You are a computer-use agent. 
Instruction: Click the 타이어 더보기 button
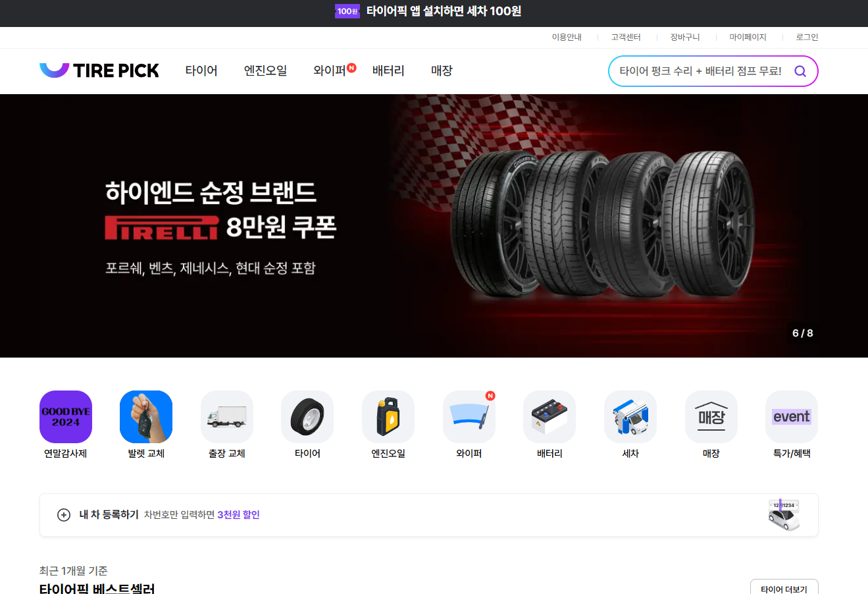tap(784, 587)
